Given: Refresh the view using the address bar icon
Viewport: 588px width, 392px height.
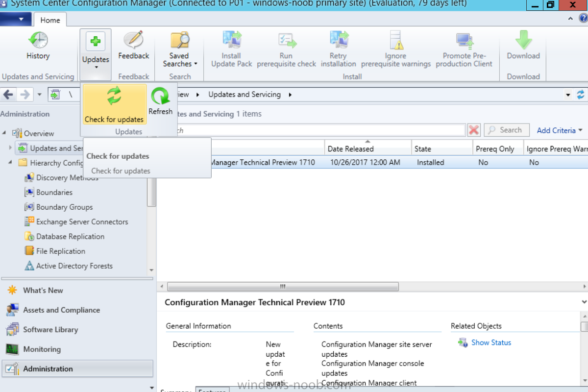Looking at the screenshot, I should [x=581, y=95].
